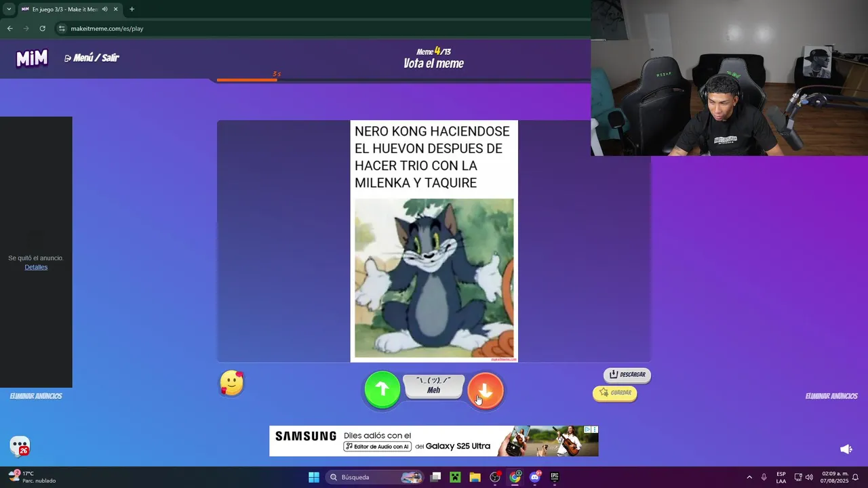Open the volume tray icon

pyautogui.click(x=809, y=477)
